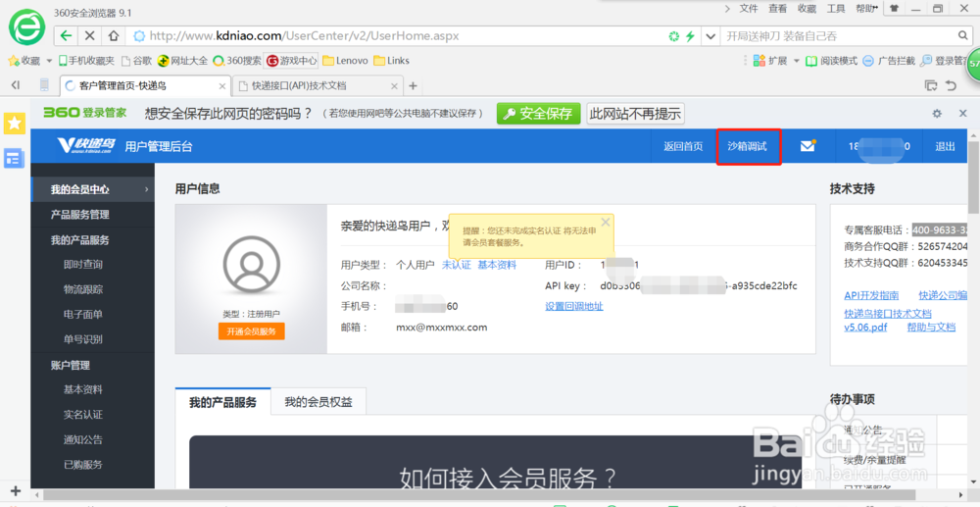Screen dimensions: 980x507
Task: Expand the address bar dropdown arrow
Action: click(710, 36)
